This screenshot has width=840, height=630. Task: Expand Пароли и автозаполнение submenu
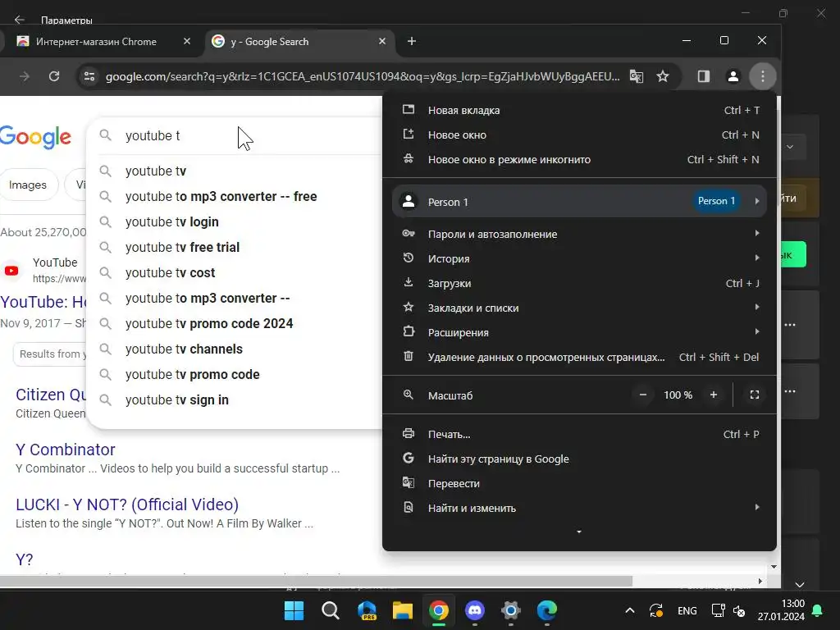click(x=580, y=234)
